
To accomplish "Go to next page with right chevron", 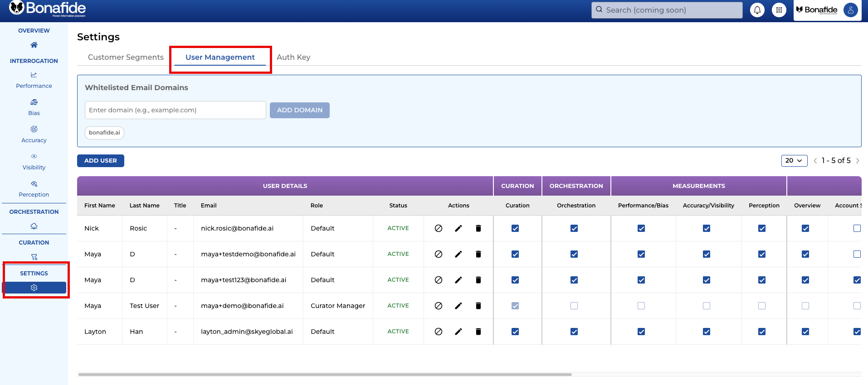I will [x=858, y=161].
